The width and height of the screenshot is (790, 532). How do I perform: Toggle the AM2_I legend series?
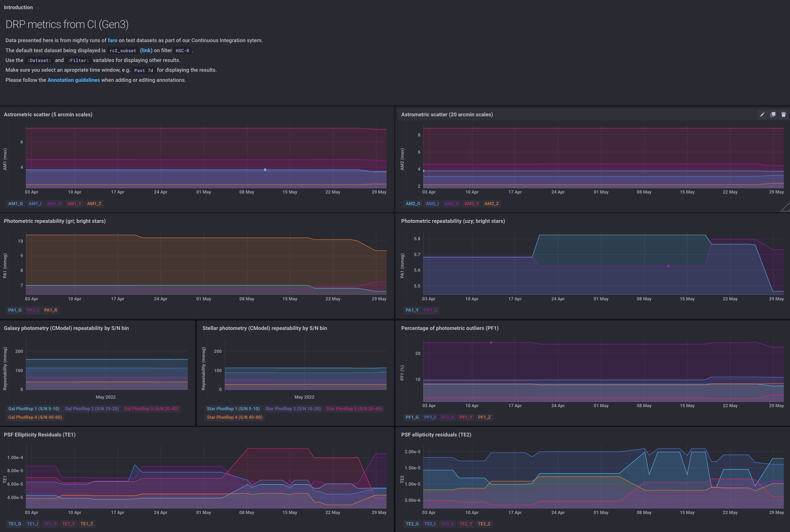point(432,204)
